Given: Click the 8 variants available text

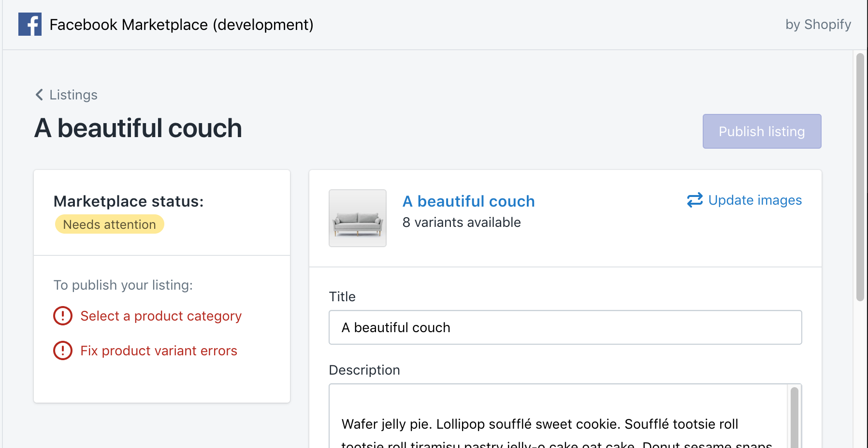Looking at the screenshot, I should pos(461,222).
